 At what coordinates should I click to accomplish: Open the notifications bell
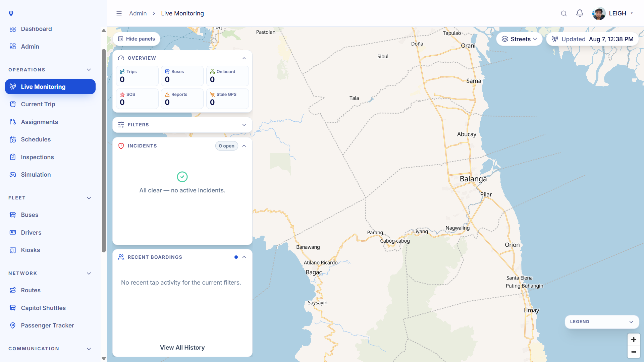(x=580, y=13)
